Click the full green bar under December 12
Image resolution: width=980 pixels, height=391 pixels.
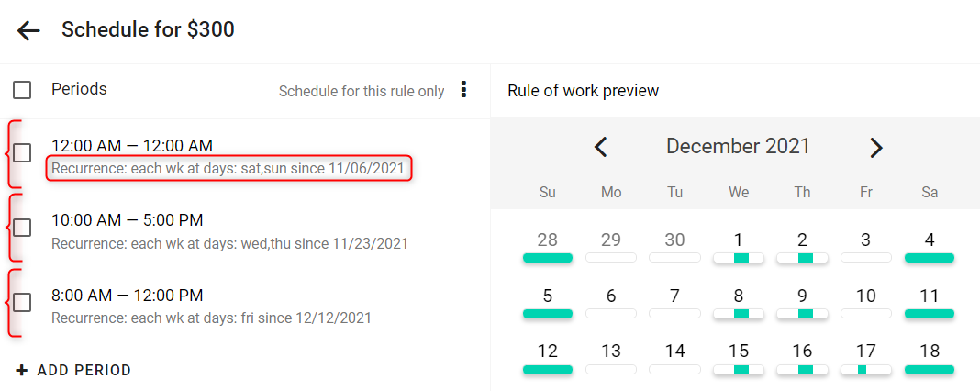pyautogui.click(x=548, y=370)
